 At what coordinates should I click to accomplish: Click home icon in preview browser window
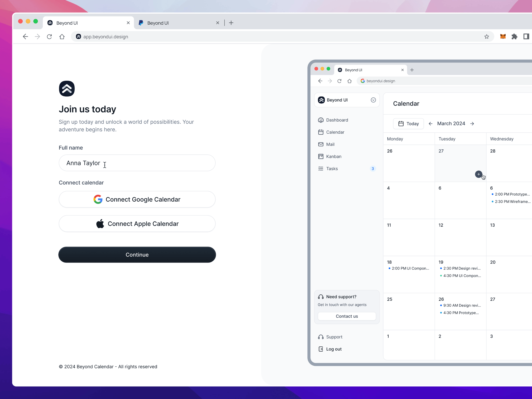pos(350,81)
